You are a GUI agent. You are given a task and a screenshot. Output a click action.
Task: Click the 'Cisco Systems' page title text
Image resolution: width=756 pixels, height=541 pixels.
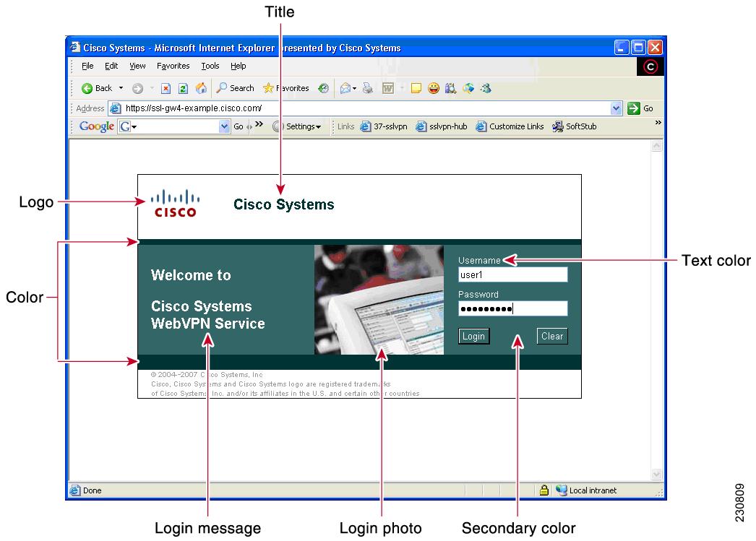click(283, 204)
